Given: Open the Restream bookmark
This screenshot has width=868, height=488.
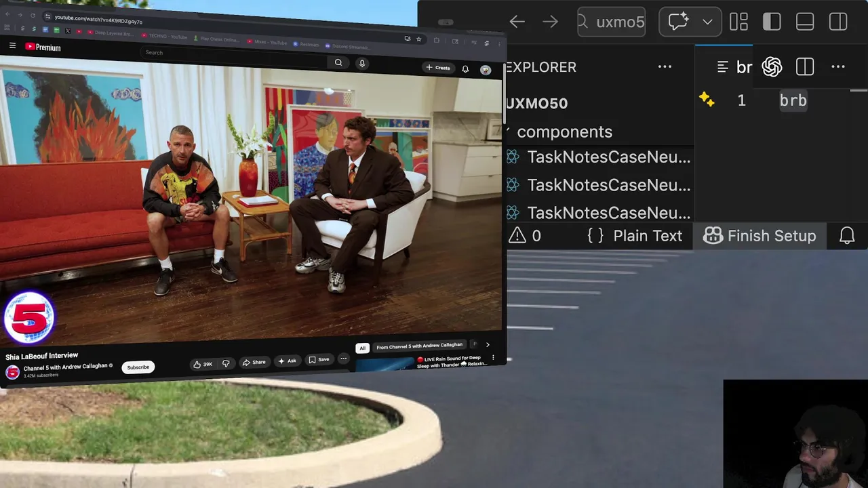Looking at the screenshot, I should (x=306, y=45).
